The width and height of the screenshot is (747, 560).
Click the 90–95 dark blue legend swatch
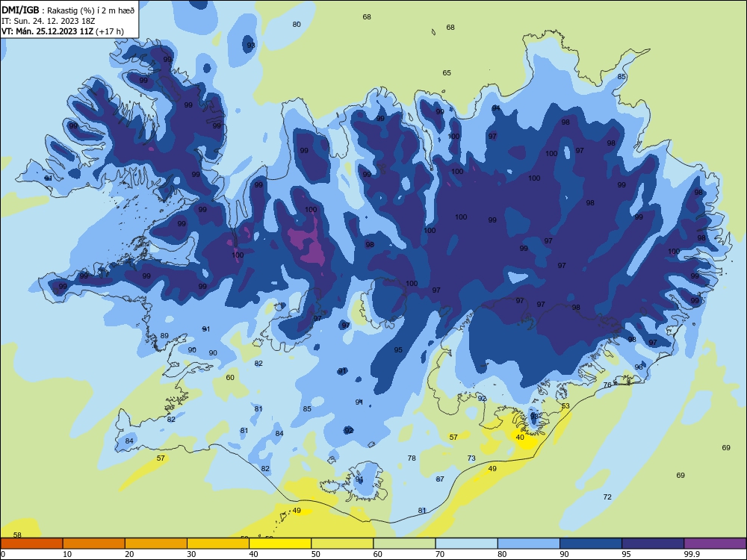[591, 544]
